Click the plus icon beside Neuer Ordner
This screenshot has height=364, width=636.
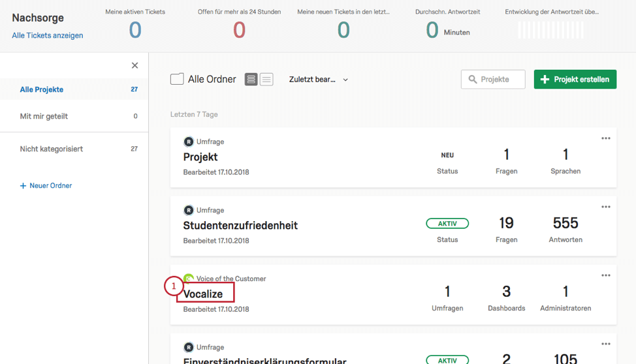(x=23, y=186)
